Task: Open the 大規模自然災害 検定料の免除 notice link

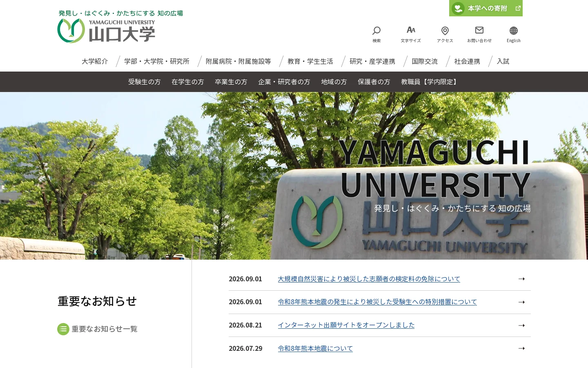Action: point(369,279)
